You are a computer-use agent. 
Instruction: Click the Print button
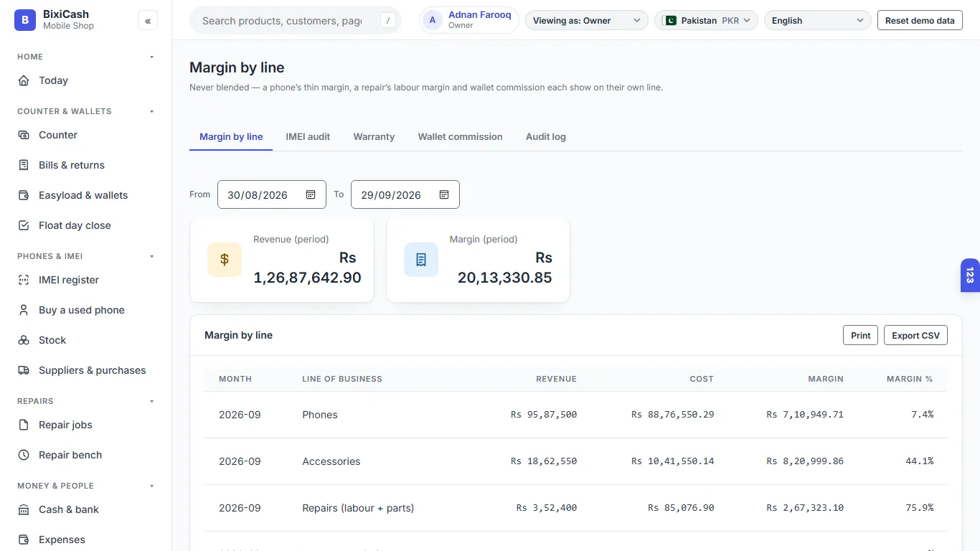tap(860, 335)
